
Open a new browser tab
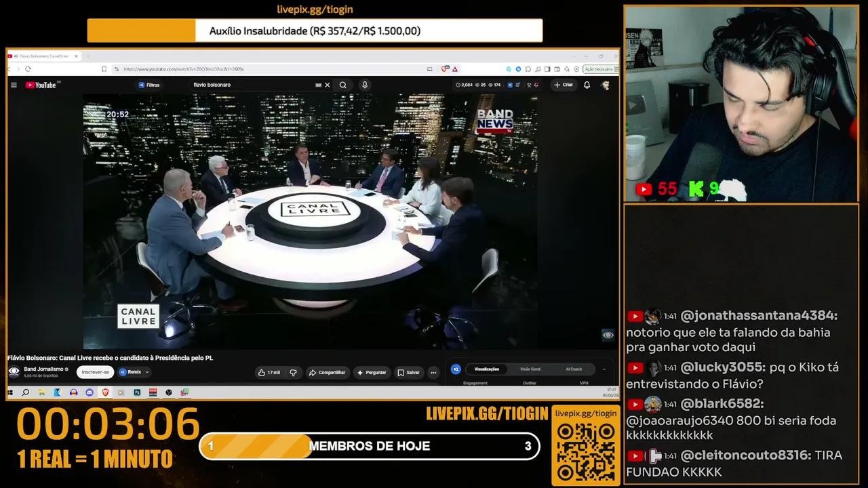87,56
